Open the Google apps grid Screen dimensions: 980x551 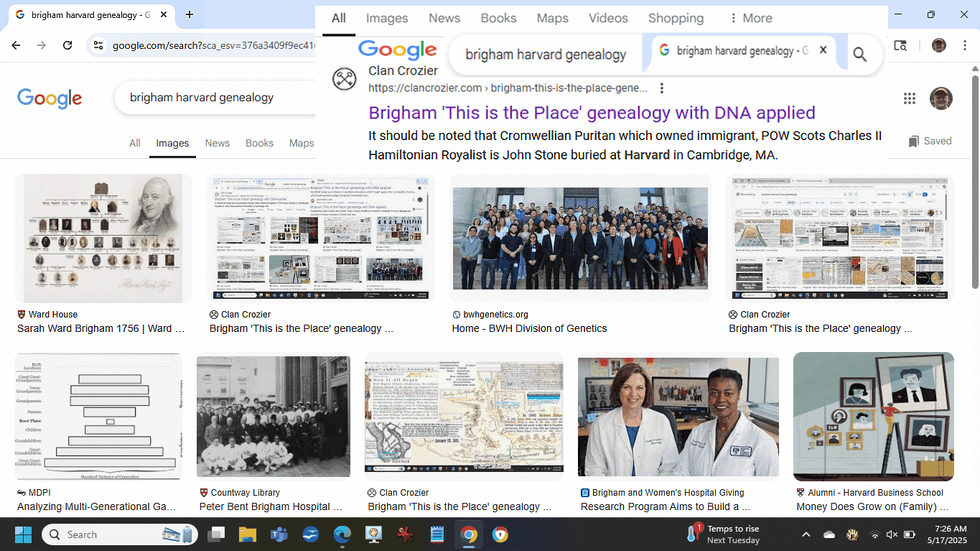[x=910, y=98]
